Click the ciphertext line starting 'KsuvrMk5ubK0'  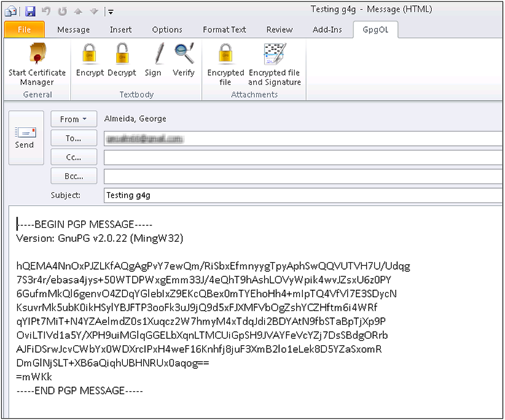pyautogui.click(x=197, y=308)
